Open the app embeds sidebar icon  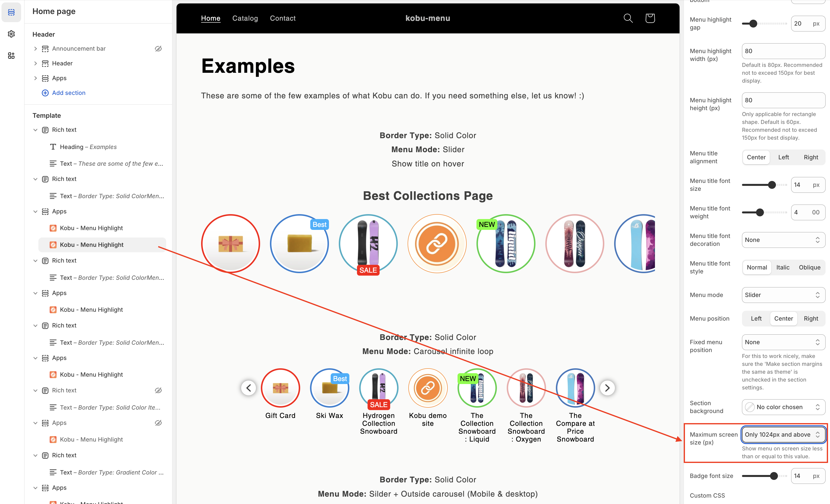11,56
